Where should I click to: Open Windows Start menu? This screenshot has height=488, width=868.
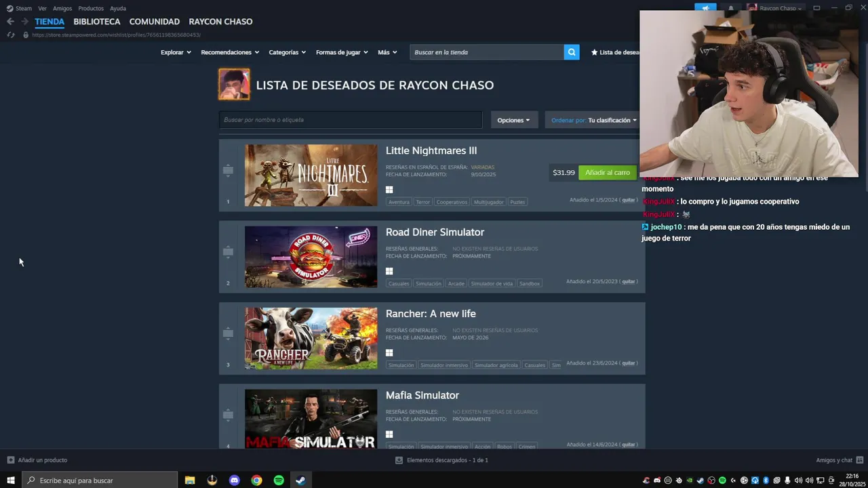11,481
